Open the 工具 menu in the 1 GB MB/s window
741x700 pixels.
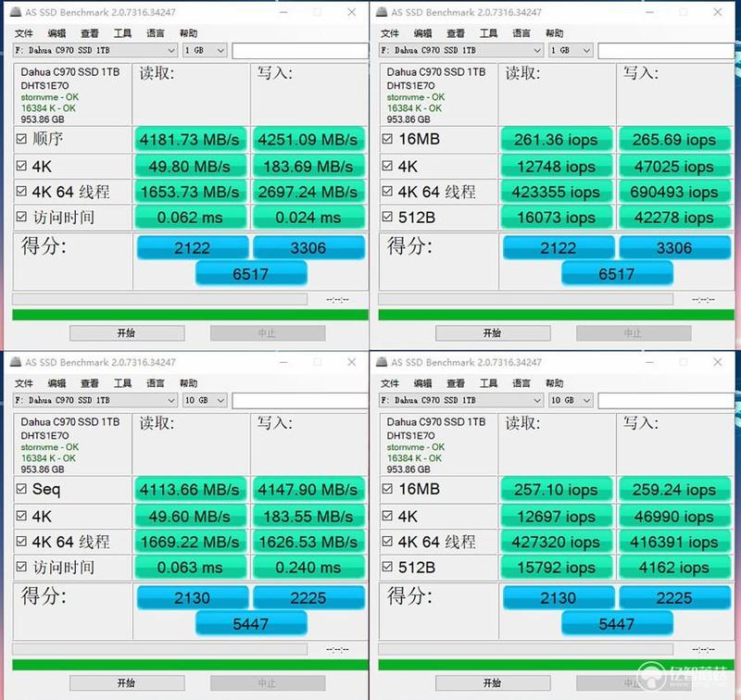click(122, 33)
